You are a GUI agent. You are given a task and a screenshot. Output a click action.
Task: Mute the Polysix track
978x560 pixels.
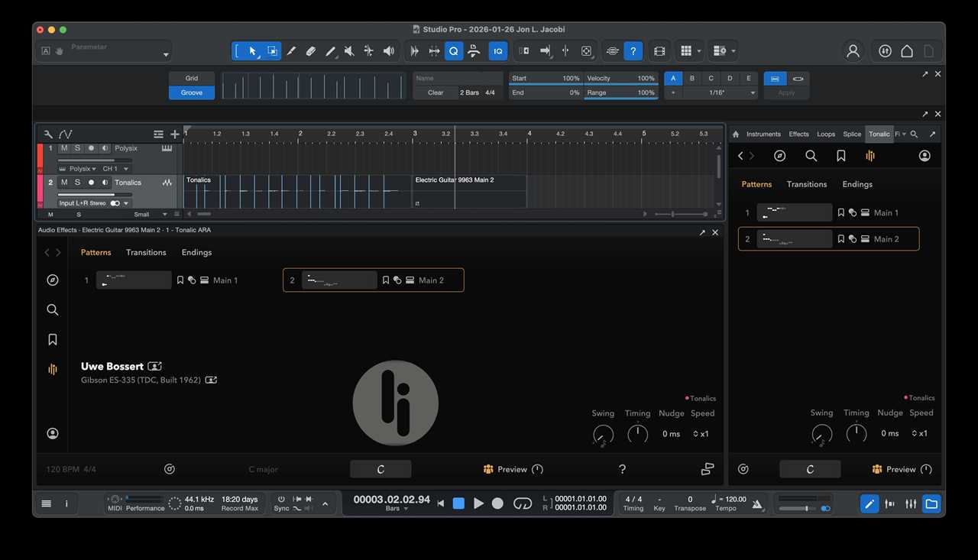64,148
